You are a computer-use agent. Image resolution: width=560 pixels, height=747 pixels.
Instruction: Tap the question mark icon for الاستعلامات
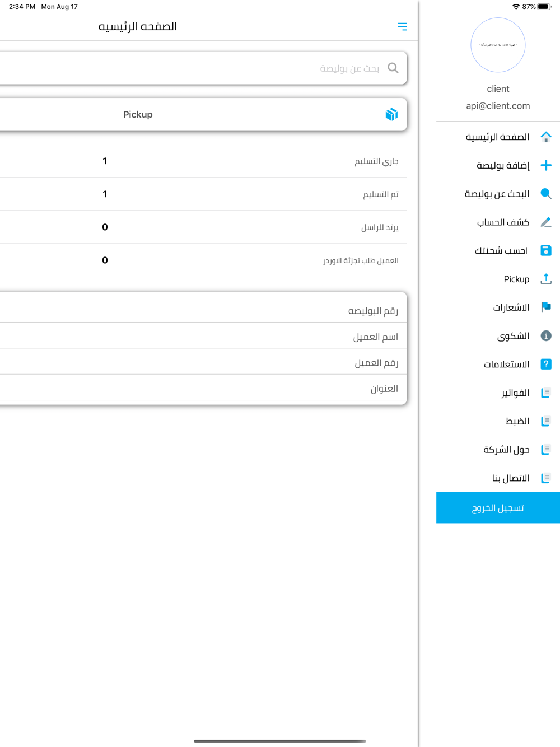click(x=546, y=364)
